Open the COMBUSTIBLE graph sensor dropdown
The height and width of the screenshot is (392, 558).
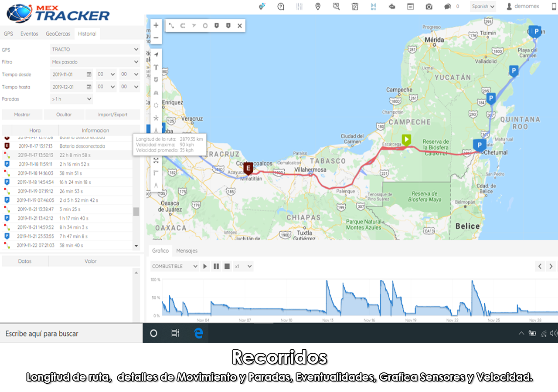(174, 266)
